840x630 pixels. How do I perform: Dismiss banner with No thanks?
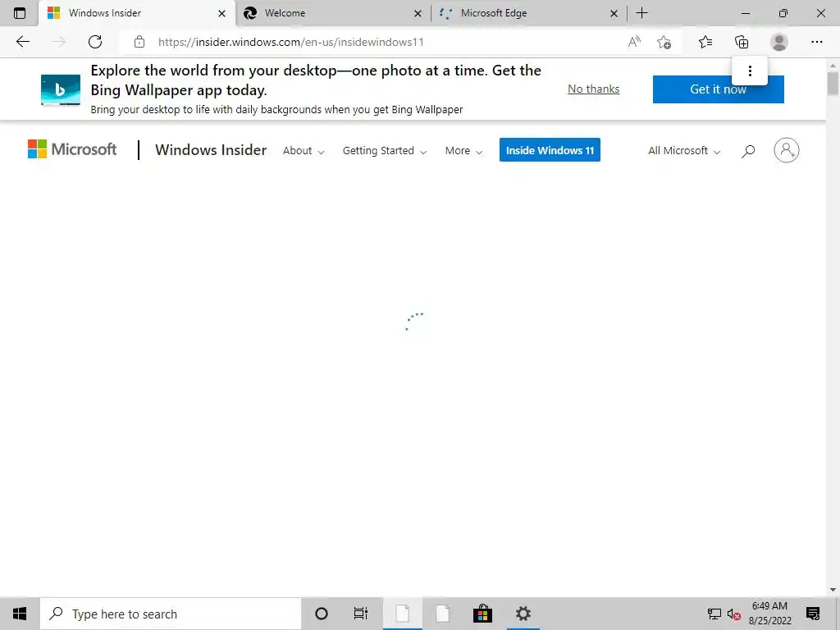594,89
